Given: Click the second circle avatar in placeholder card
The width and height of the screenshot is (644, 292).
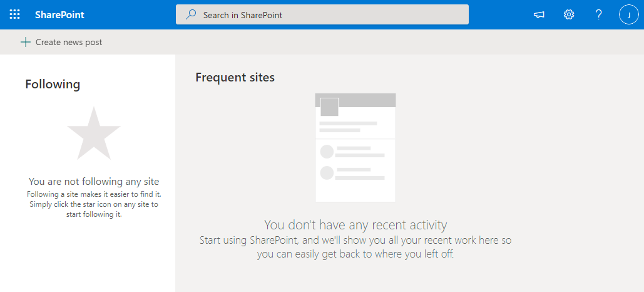Looking at the screenshot, I should [x=327, y=173].
